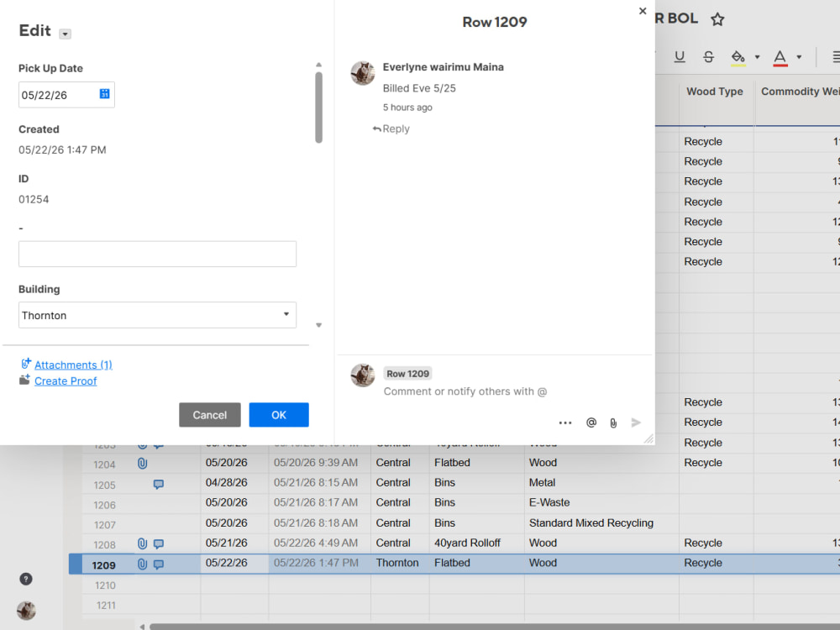Click the 40yard Rolloff cell in row 1208
This screenshot has height=630, width=840.
pyautogui.click(x=476, y=543)
